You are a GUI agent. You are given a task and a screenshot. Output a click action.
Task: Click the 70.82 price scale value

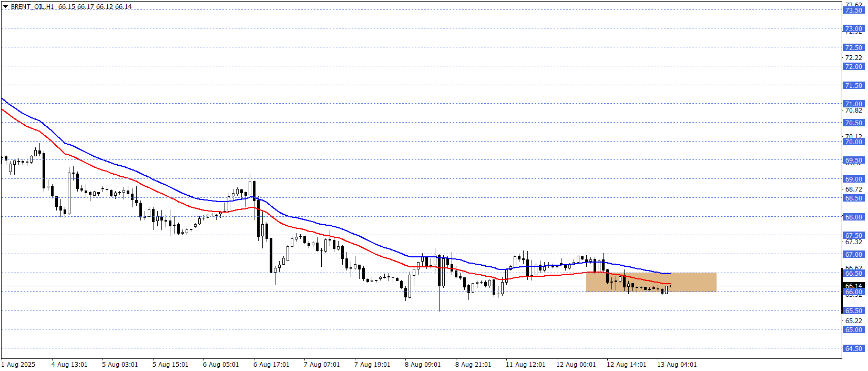[x=853, y=110]
